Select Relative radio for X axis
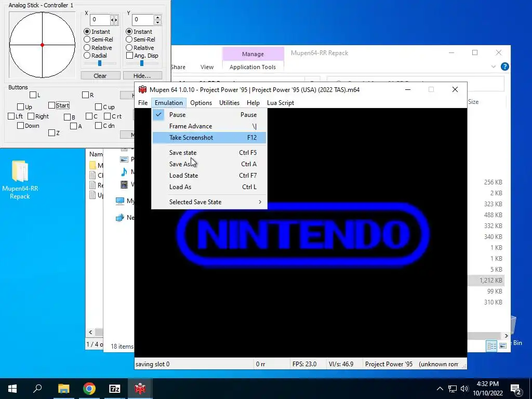Screen dimensions: 532x399 (x=87, y=47)
